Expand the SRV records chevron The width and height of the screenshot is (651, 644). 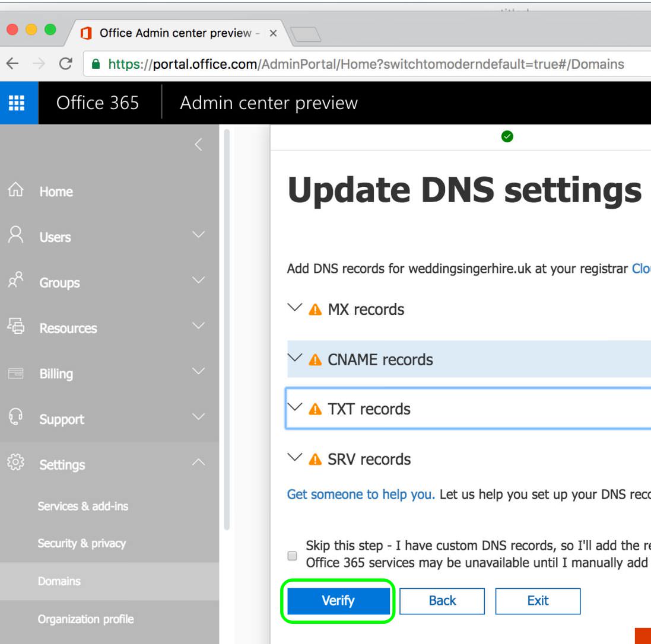(294, 457)
